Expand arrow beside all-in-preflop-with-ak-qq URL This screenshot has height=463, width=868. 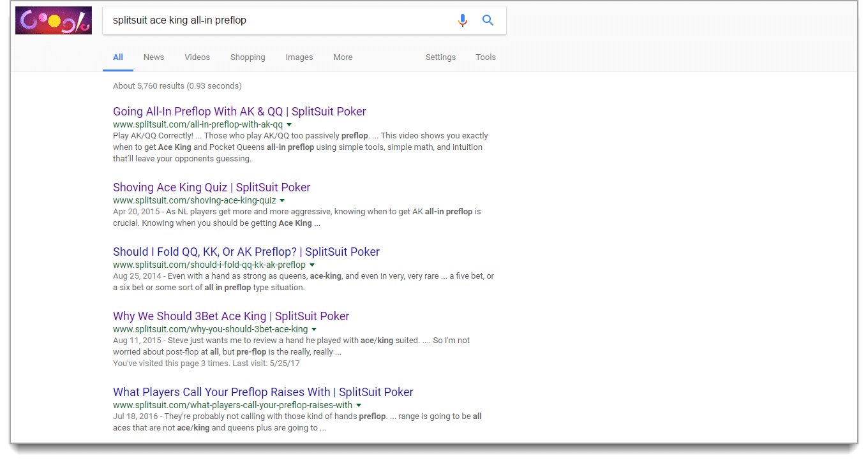[289, 124]
